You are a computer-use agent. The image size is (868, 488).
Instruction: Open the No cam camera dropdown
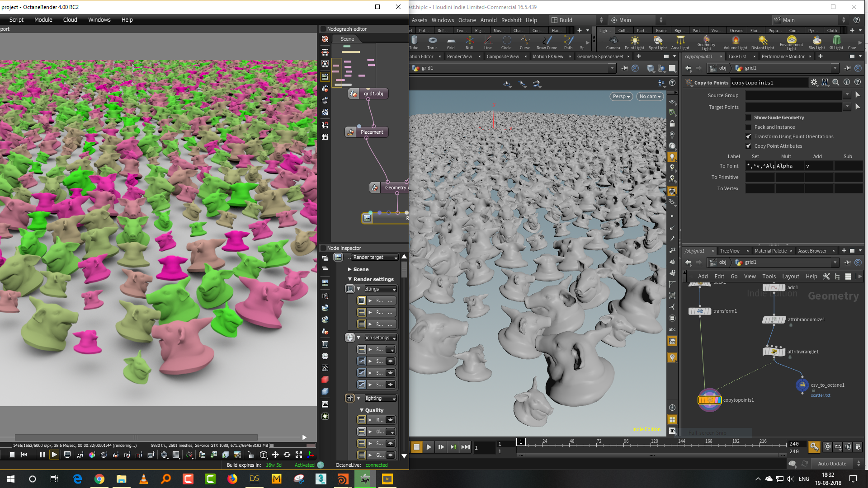tap(650, 96)
